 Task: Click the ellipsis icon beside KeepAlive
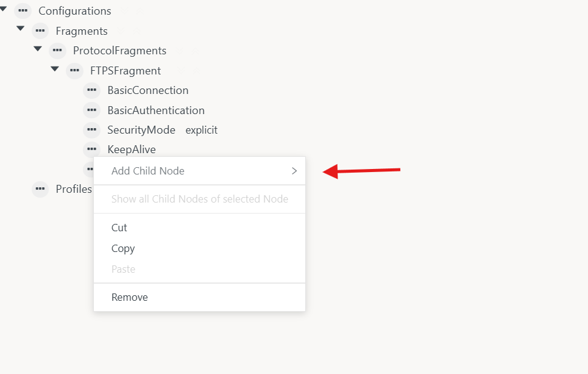(x=91, y=149)
